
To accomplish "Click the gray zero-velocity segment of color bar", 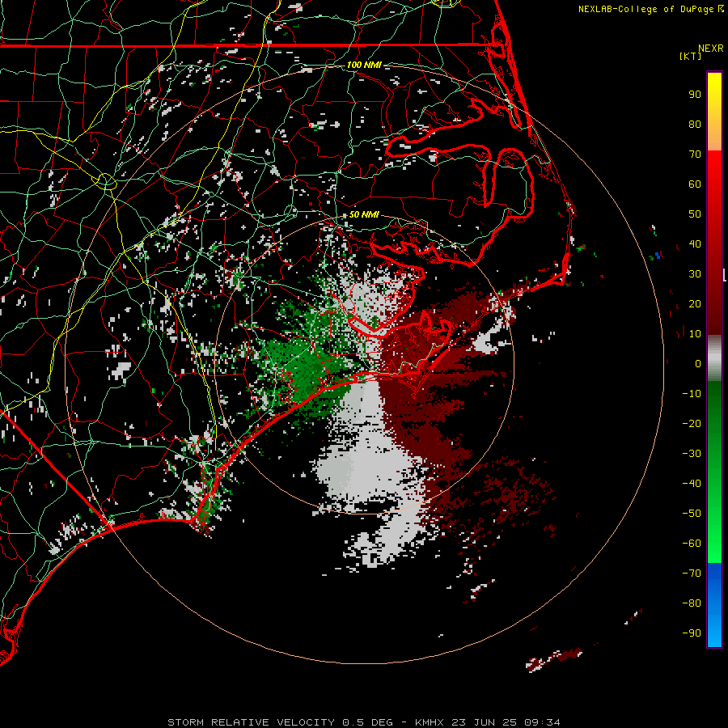I will [714, 358].
